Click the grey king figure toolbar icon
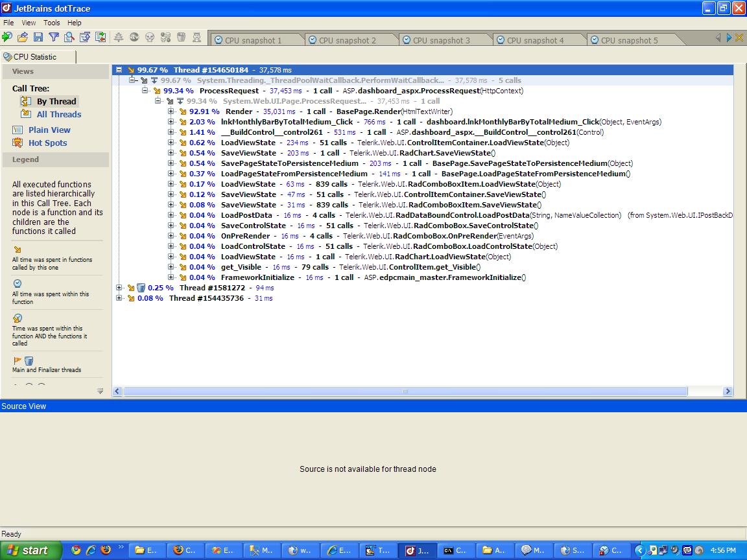 196,37
